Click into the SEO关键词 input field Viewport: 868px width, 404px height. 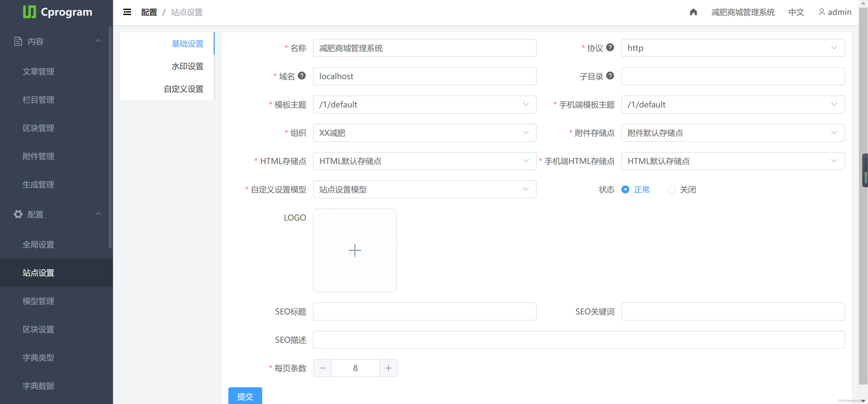[733, 311]
